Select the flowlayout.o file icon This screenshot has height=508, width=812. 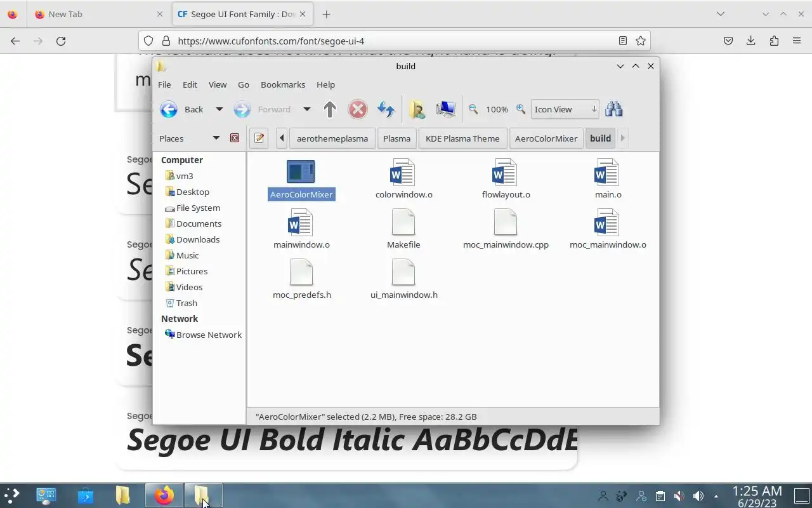tap(506, 171)
